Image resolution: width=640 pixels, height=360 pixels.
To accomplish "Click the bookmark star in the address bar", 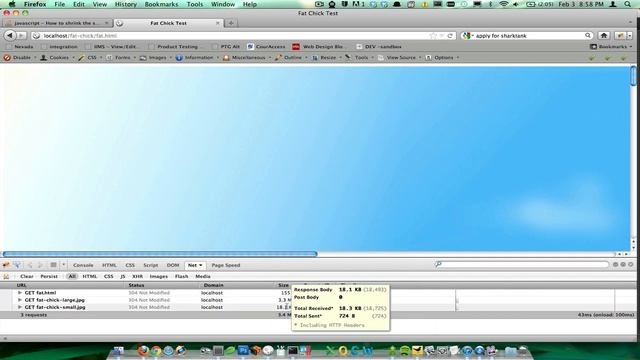I will tap(433, 36).
